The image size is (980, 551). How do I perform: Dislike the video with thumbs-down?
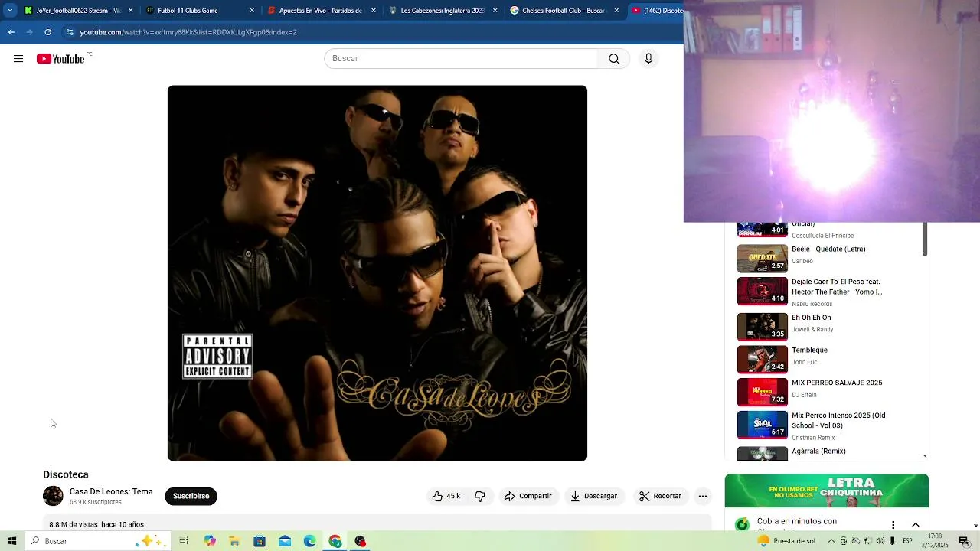[x=480, y=496]
